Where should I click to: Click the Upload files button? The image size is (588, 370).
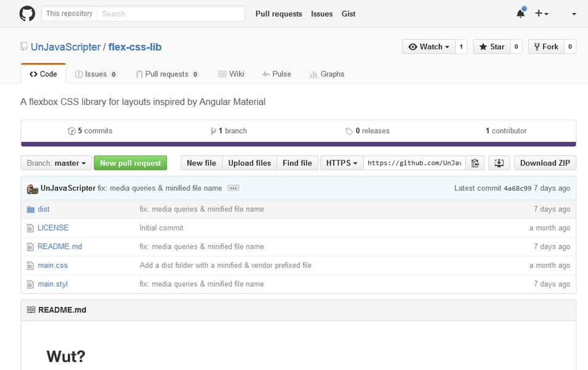click(x=250, y=163)
